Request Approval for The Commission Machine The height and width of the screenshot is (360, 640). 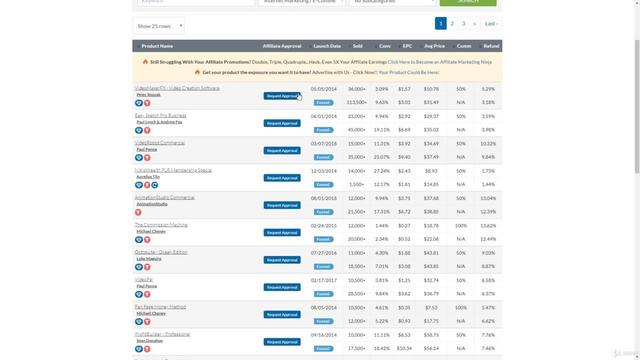(x=282, y=233)
